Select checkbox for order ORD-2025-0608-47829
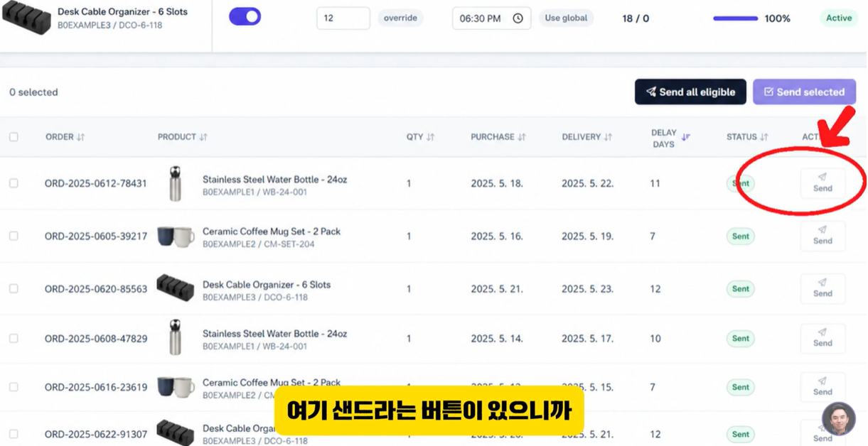This screenshot has width=868, height=446. click(14, 339)
